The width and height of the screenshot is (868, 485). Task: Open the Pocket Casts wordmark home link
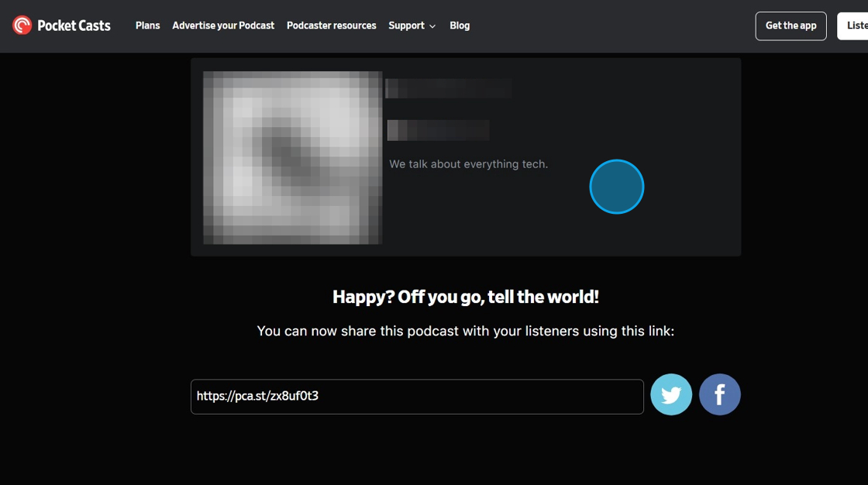tap(74, 26)
